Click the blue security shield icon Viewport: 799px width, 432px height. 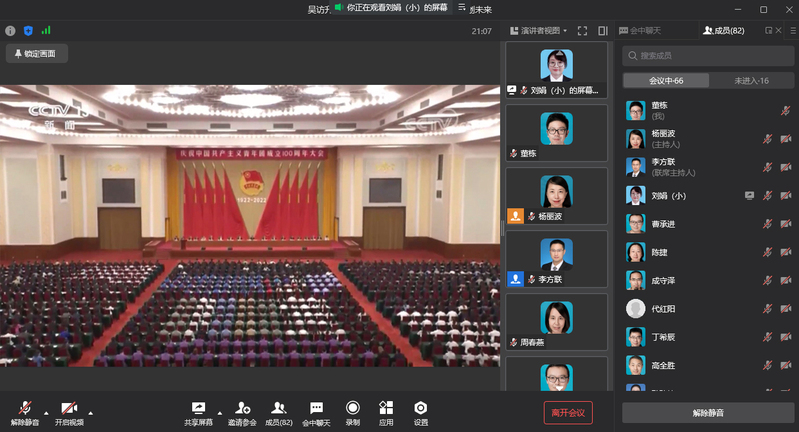coord(28,31)
